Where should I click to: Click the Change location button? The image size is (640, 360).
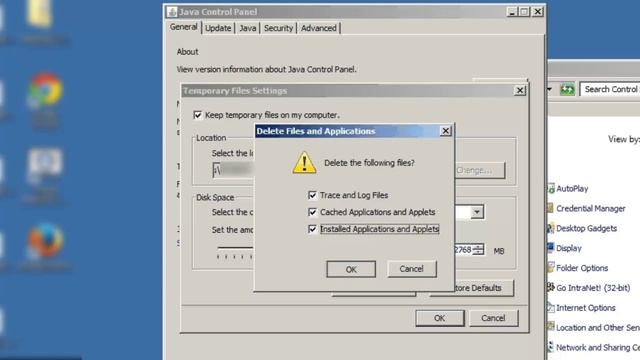[480, 170]
